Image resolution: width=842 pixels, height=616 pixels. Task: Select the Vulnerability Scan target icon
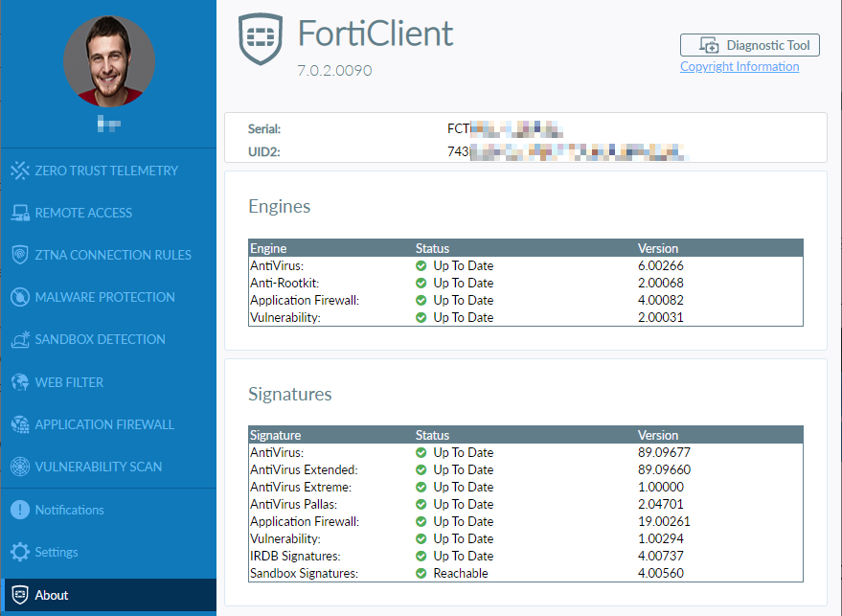[22, 467]
